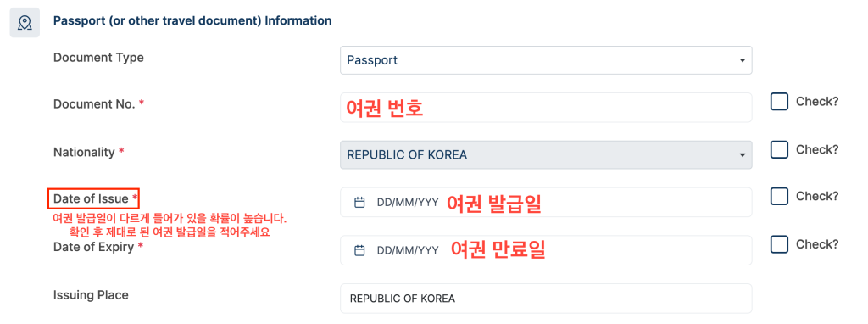Viewport: 868px width, 324px height.
Task: Toggle the Check? box beside Date of Expiry
Action: click(780, 244)
